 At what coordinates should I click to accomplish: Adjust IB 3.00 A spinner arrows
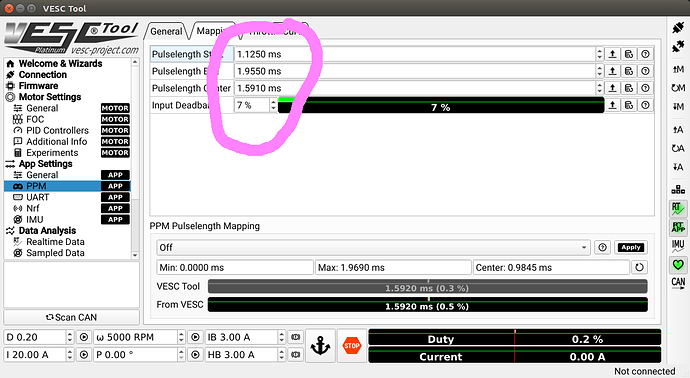click(282, 338)
